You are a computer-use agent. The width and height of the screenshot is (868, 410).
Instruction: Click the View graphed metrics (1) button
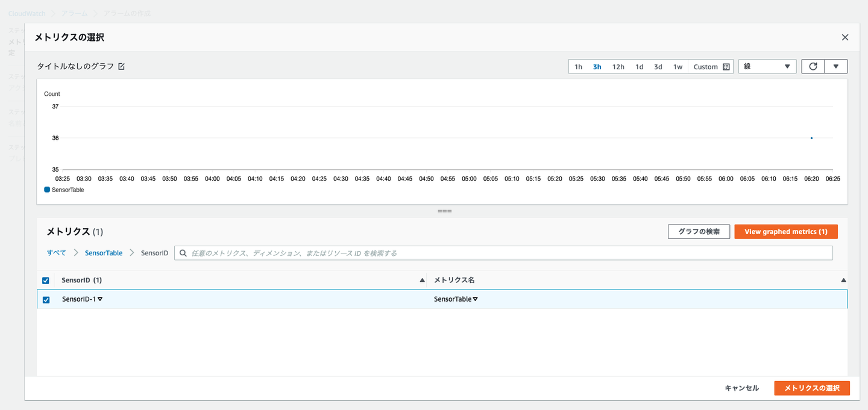pos(786,232)
